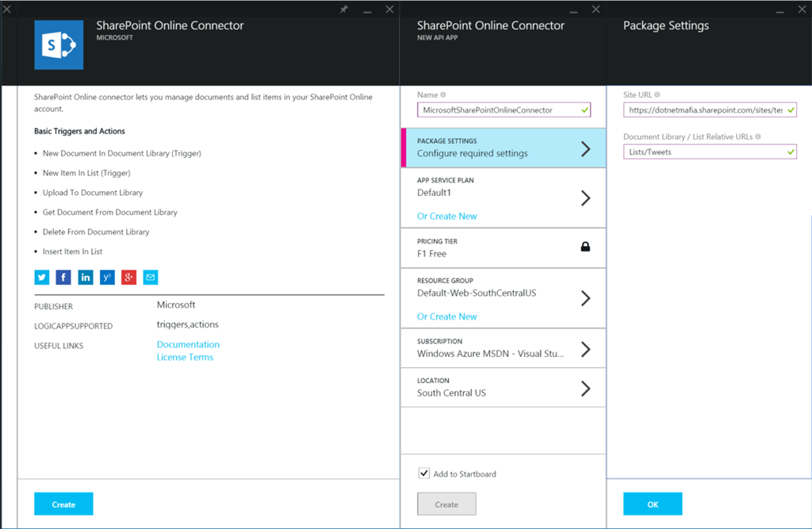This screenshot has height=529, width=812.
Task: Minimize the first SharePoint Online Connector blade
Action: click(x=367, y=10)
